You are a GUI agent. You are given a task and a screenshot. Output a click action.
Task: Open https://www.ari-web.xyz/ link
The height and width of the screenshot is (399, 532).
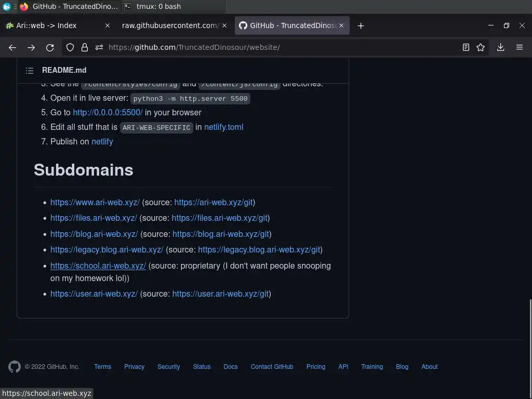point(95,203)
